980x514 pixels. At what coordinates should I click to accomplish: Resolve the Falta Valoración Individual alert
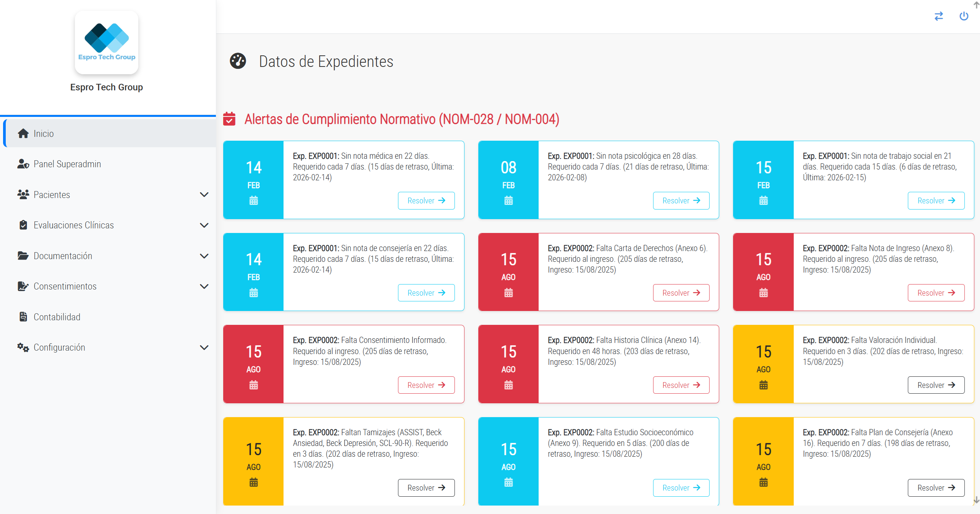(x=935, y=385)
